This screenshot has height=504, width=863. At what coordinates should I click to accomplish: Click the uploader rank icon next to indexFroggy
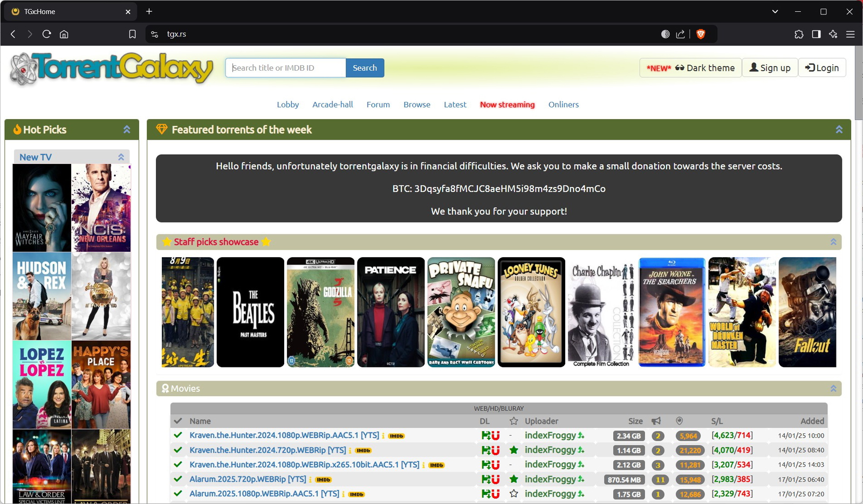point(581,435)
